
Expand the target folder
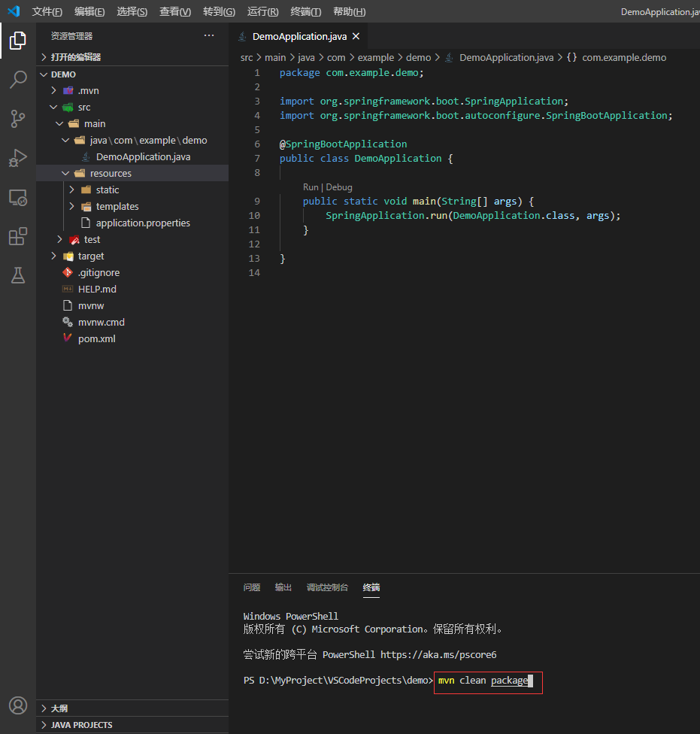coord(53,256)
